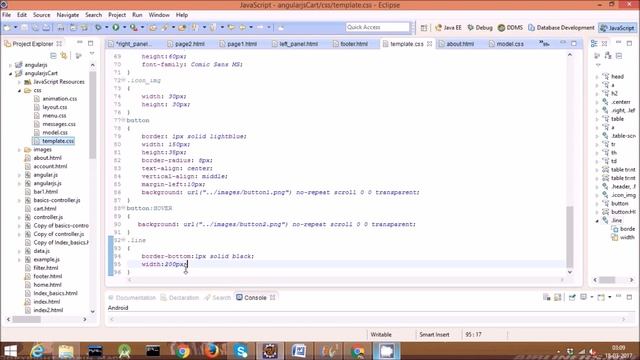Image resolution: width=640 pixels, height=360 pixels.
Task: Toggle Link with Editor in Project Explorer
Action: [64, 55]
